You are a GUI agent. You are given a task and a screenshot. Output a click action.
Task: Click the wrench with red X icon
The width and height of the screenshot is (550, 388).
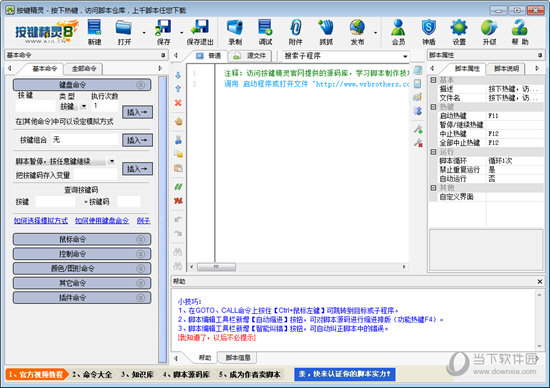point(418,142)
